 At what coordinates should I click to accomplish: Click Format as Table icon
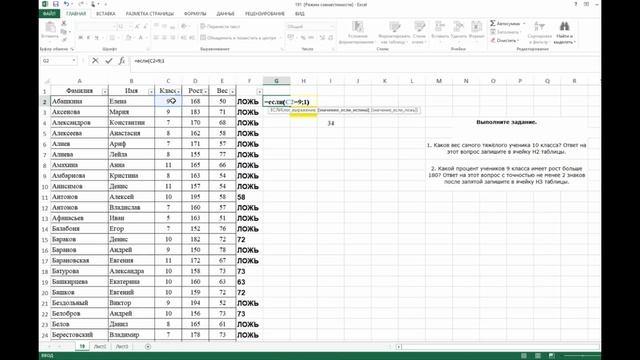(394, 27)
